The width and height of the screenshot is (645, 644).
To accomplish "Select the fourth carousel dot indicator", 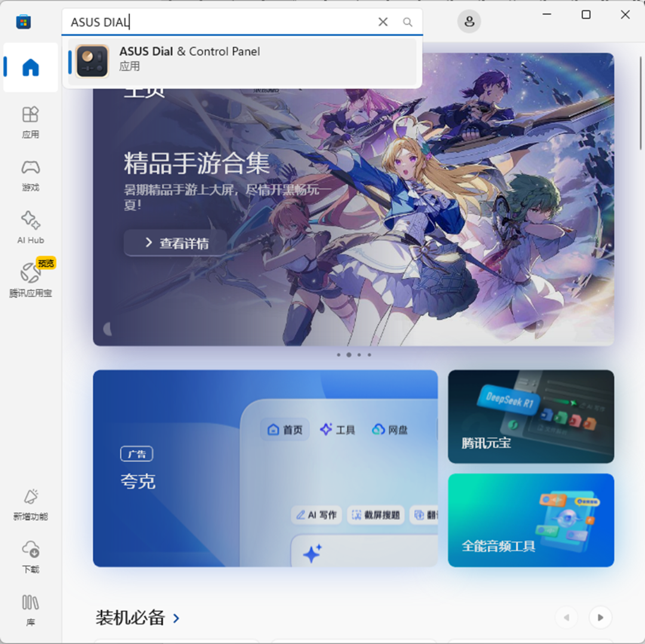I will pos(370,355).
